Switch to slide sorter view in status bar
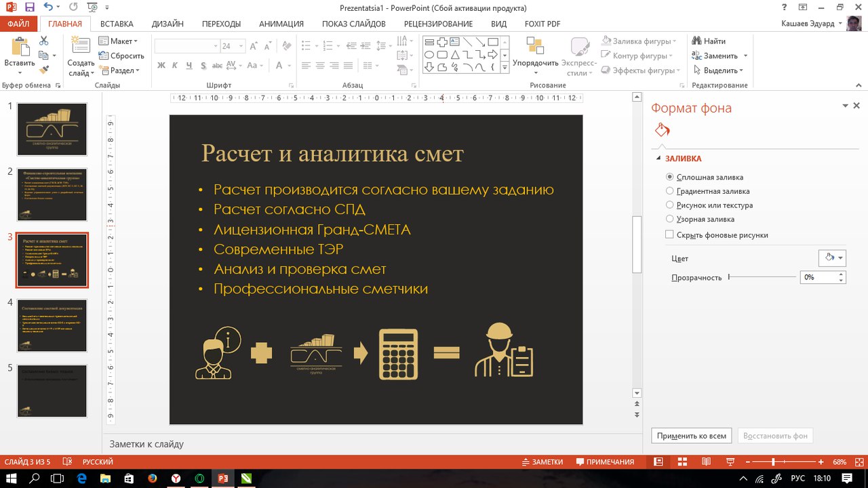 682,462
